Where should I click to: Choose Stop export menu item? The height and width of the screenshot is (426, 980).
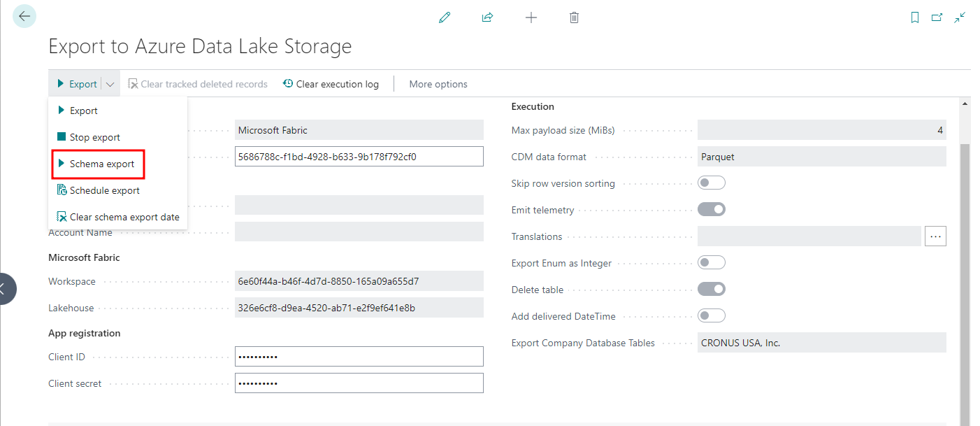click(117, 137)
